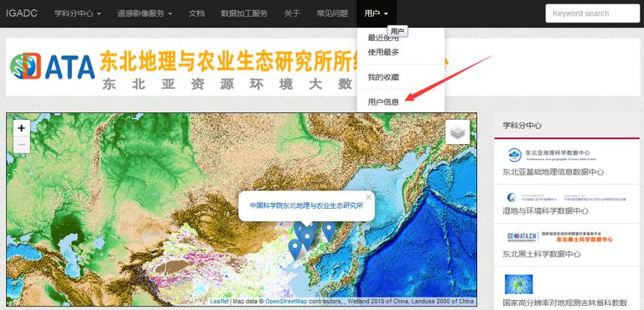Select the rightmost blue map marker
This screenshot has height=310, width=644.
(329, 230)
